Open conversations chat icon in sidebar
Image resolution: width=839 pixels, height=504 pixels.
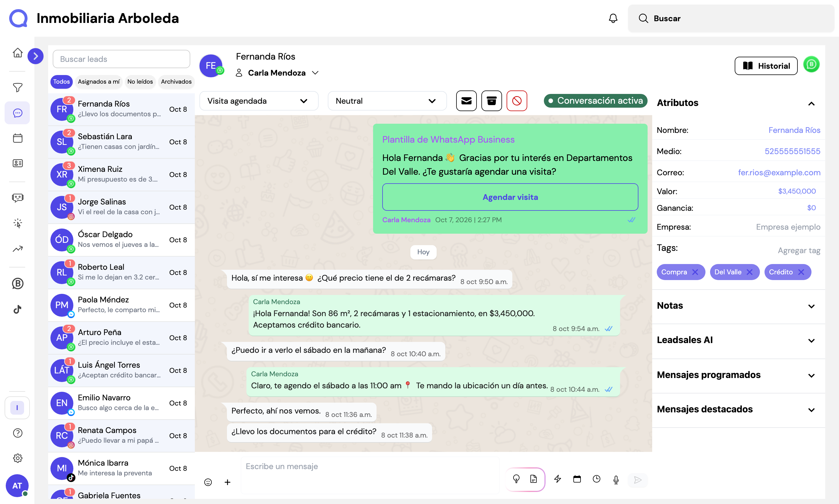(x=18, y=113)
